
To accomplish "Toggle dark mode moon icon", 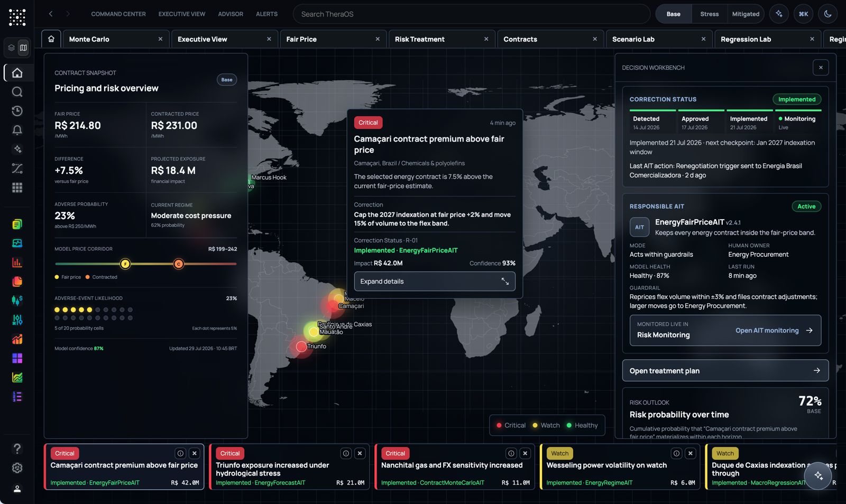I will pyautogui.click(x=827, y=14).
